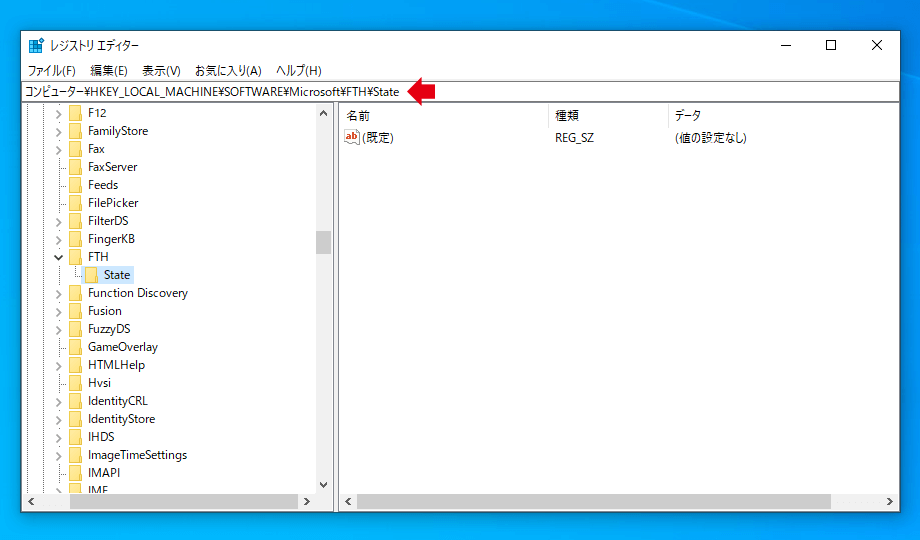The height and width of the screenshot is (540, 920).
Task: Expand the FilterDS key
Action: pyautogui.click(x=58, y=221)
